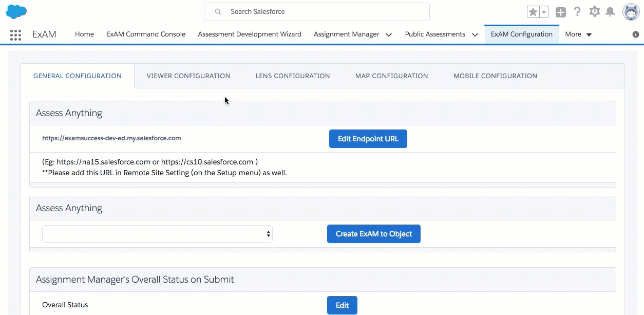Open the Global Actions plus icon

tap(561, 12)
